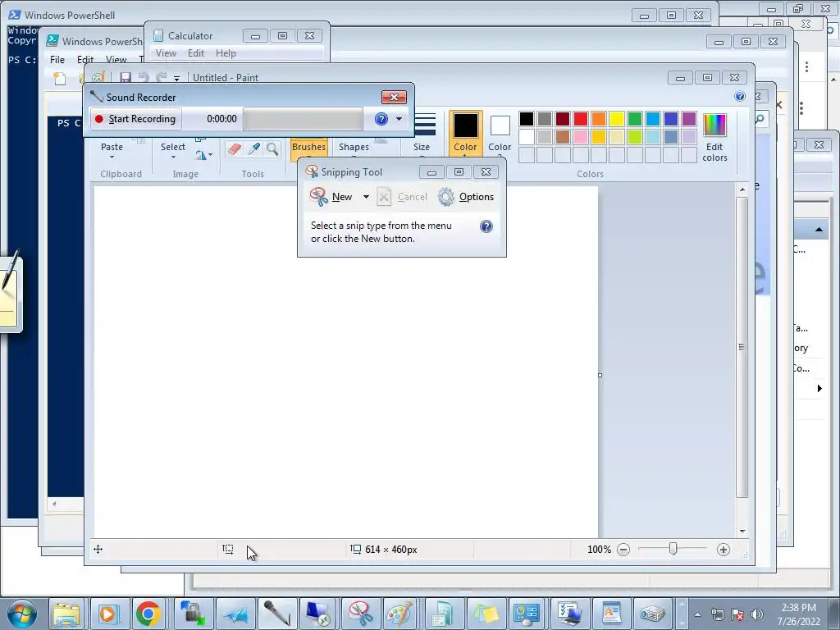
Task: Open Windows Explorer folder in taskbar
Action: pos(66,614)
